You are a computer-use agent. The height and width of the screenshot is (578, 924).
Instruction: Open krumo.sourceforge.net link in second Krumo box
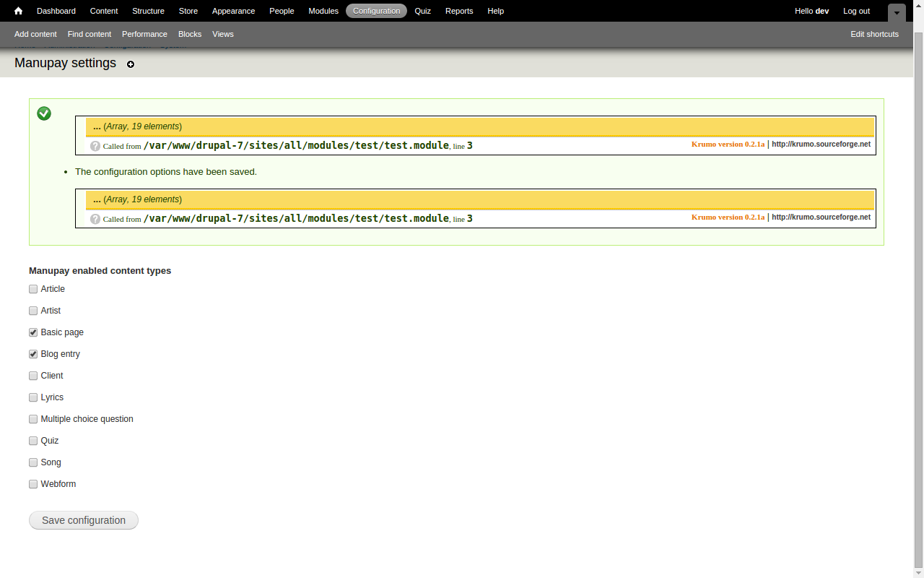tap(821, 217)
